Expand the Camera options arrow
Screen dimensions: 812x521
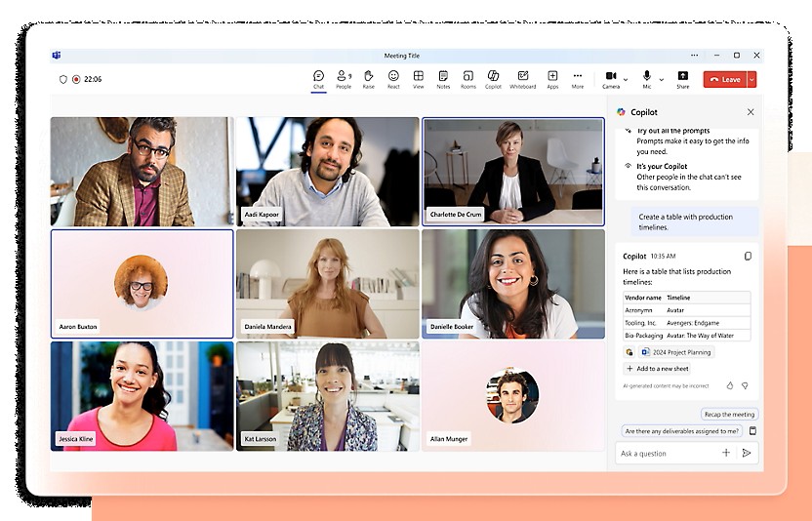point(626,80)
